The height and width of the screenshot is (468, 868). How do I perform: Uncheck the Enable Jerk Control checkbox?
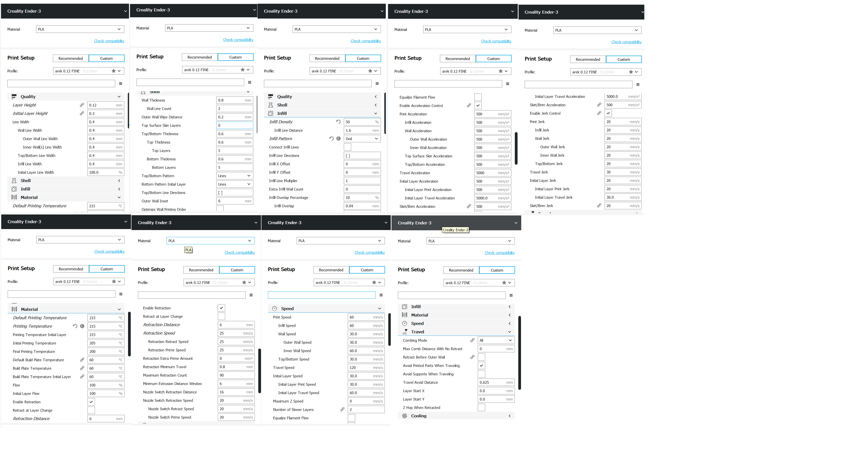[608, 113]
